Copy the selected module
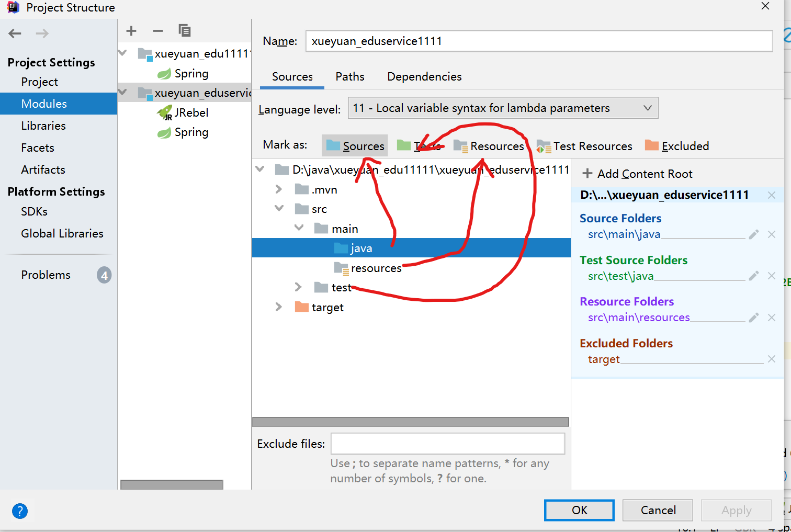Screen dimensions: 791x532 coord(185,31)
